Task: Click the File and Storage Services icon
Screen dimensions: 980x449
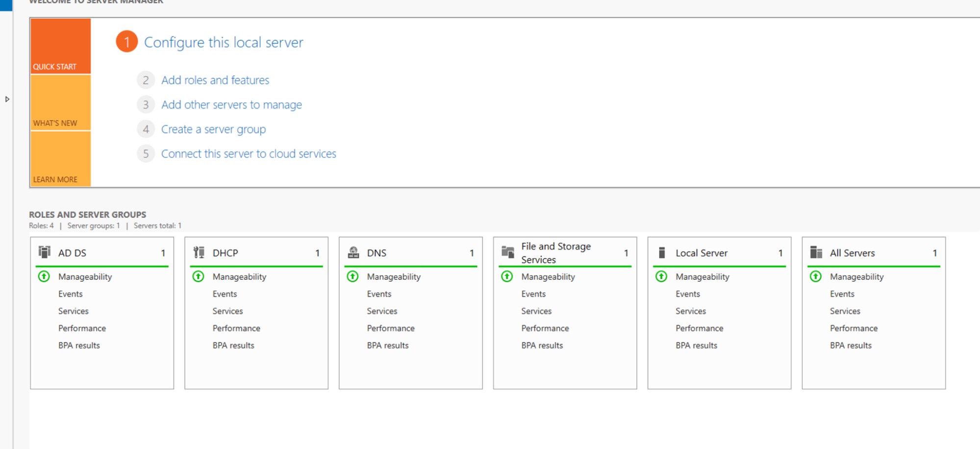Action: (507, 252)
